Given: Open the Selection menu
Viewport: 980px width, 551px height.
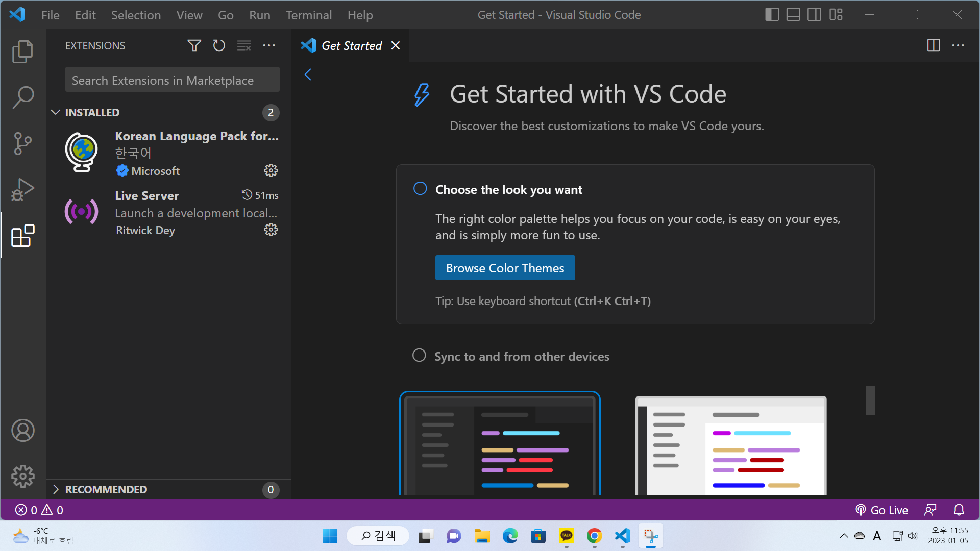Looking at the screenshot, I should 136,15.
